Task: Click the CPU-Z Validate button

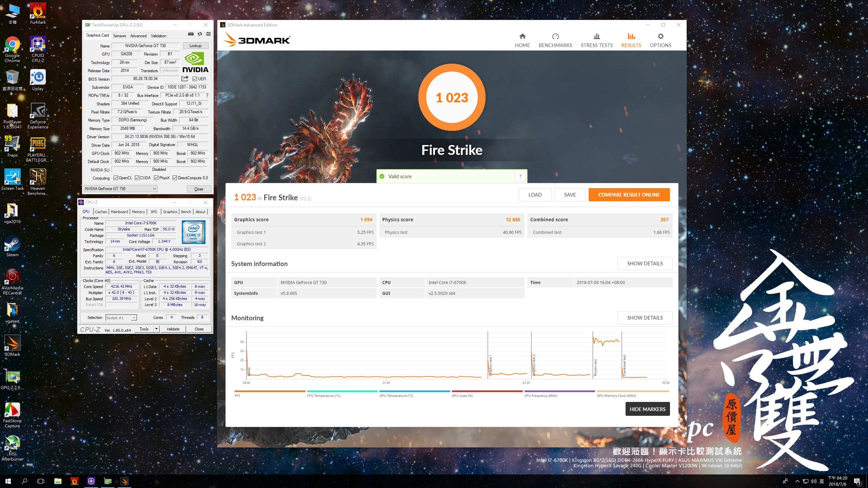Action: (x=173, y=329)
